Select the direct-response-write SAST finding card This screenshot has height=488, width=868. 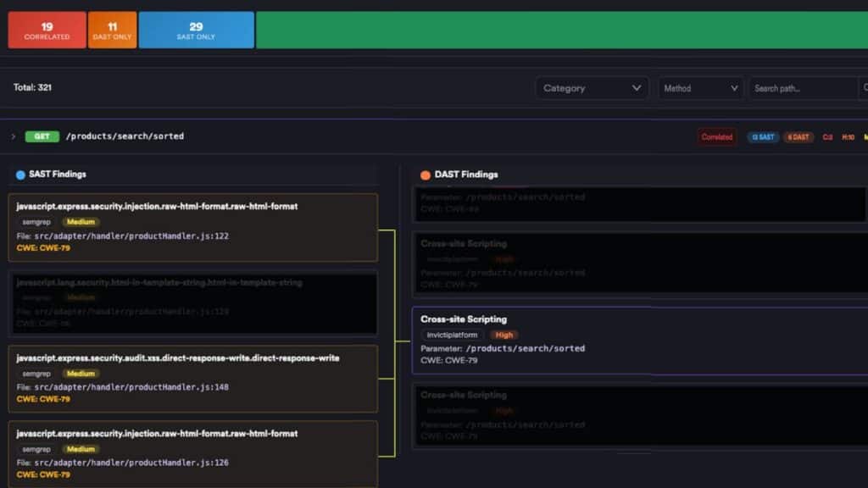click(192, 378)
